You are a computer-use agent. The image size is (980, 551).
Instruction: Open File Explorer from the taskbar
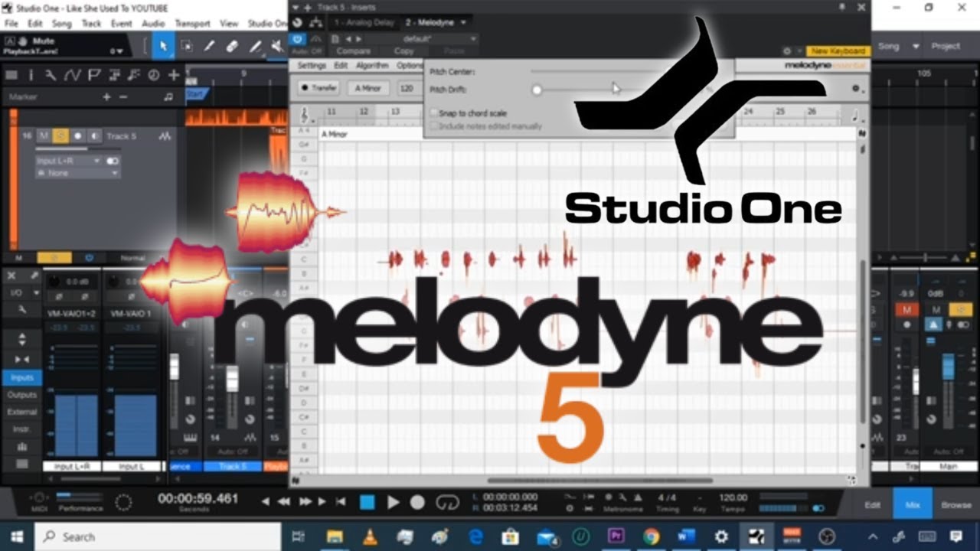335,536
